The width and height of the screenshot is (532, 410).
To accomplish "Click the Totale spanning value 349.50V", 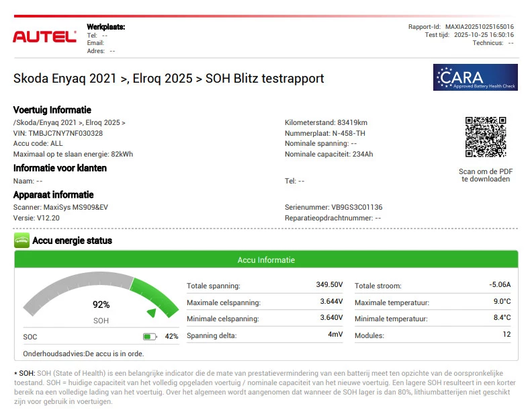I will pyautogui.click(x=329, y=284).
